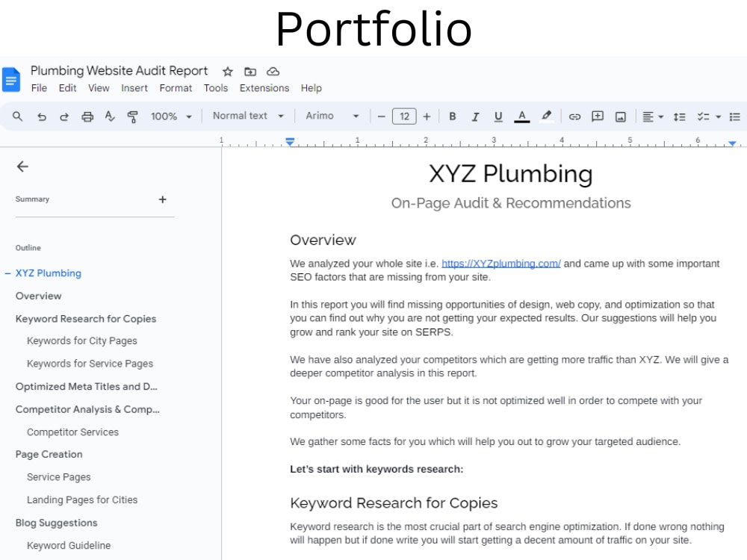Image resolution: width=747 pixels, height=560 pixels.
Task: Open the Format menu
Action: click(x=176, y=88)
